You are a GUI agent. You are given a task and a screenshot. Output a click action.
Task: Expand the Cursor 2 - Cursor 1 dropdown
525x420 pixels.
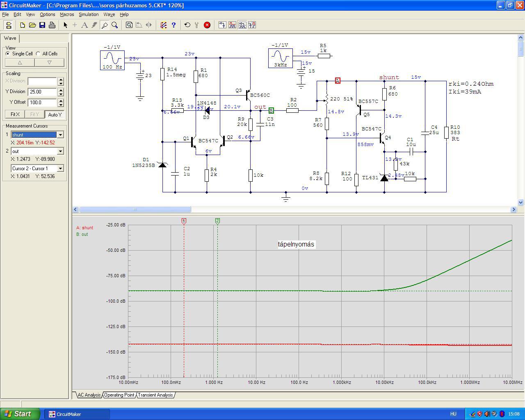pos(60,169)
